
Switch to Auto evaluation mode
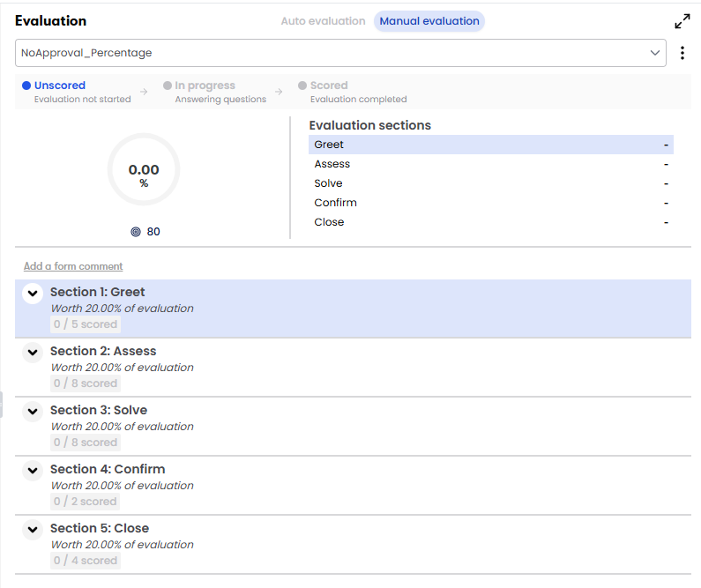pyautogui.click(x=323, y=21)
